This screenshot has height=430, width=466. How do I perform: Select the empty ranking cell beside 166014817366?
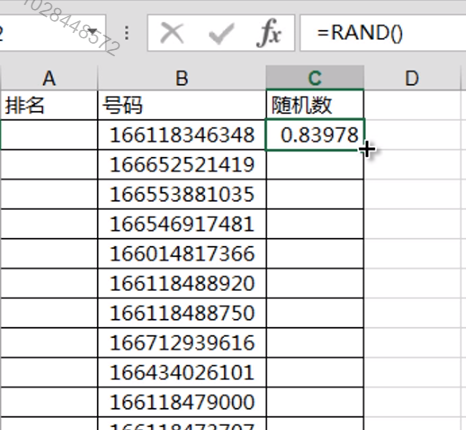click(x=49, y=254)
